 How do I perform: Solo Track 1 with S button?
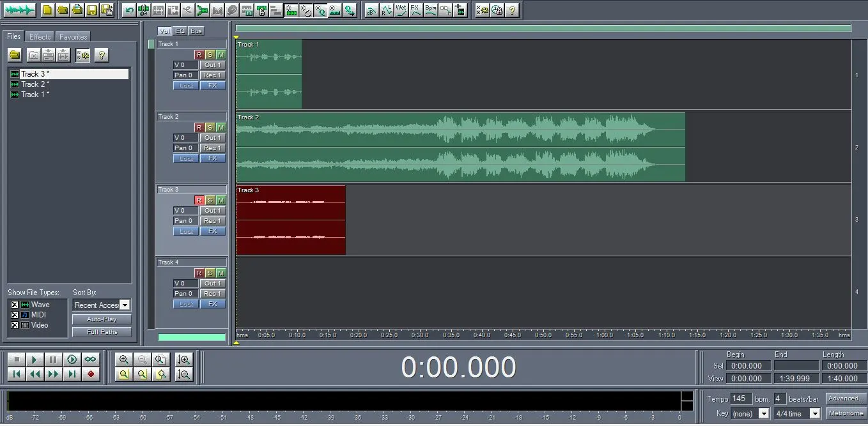tap(210, 55)
